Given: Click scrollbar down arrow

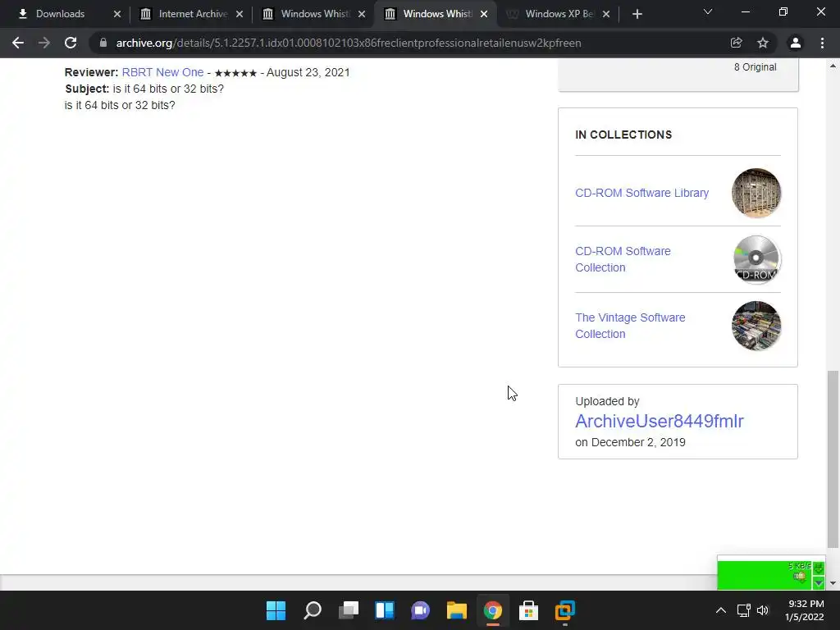Looking at the screenshot, I should [833, 583].
